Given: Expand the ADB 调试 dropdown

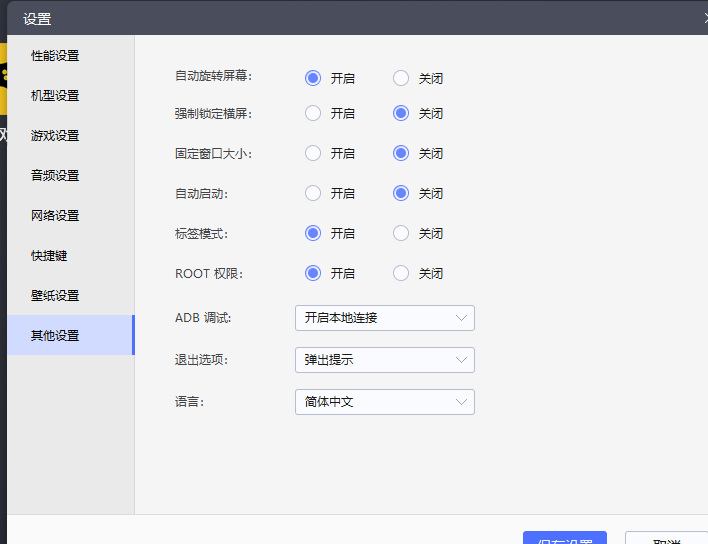Looking at the screenshot, I should point(384,318).
